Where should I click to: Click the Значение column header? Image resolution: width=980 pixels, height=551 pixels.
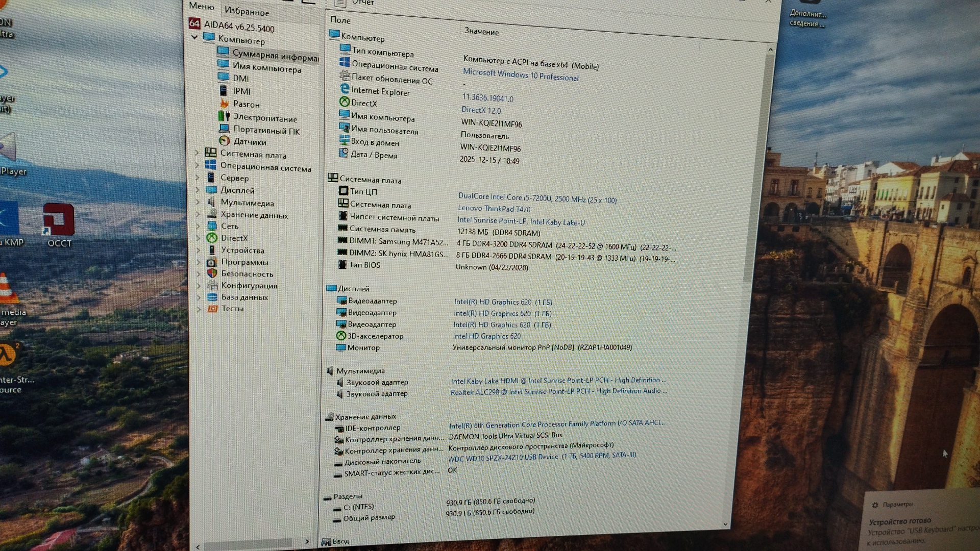(x=481, y=32)
